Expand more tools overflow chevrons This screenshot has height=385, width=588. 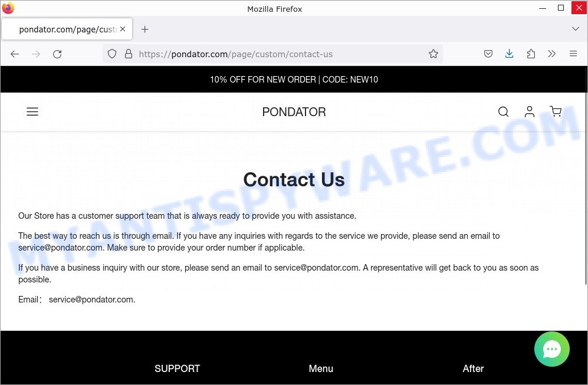[x=551, y=54]
